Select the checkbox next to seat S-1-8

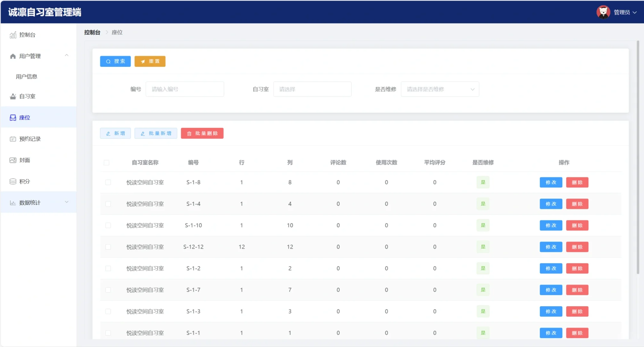pyautogui.click(x=108, y=182)
